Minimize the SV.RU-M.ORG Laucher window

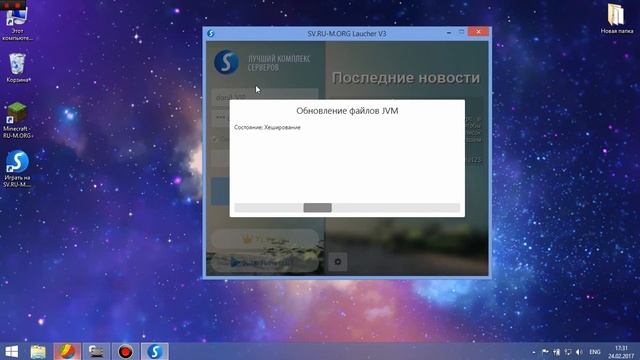449,32
